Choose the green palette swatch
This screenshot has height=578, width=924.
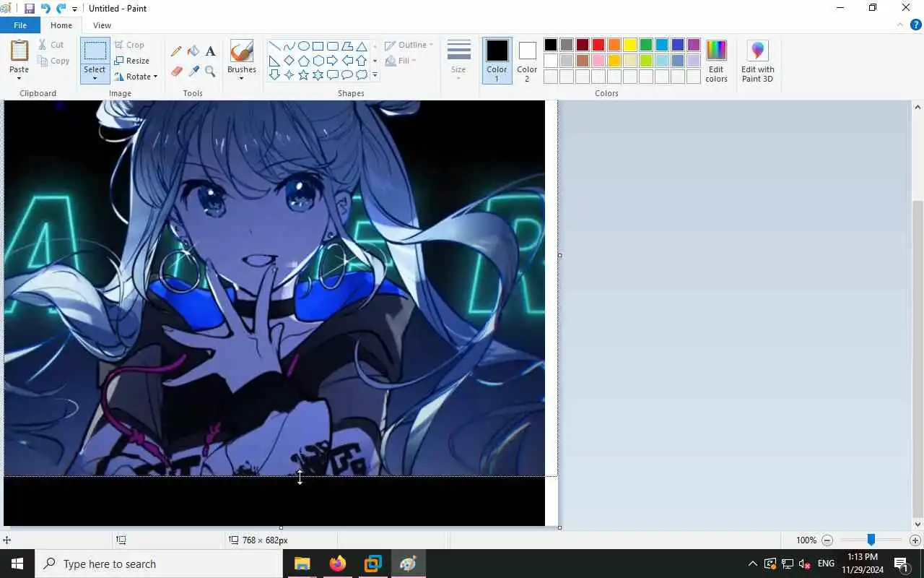646,45
